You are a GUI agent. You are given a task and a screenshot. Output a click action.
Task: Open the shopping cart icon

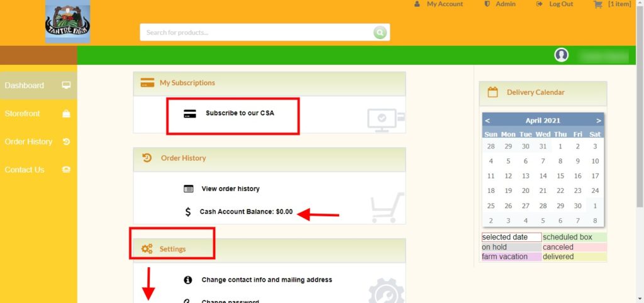pos(597,4)
